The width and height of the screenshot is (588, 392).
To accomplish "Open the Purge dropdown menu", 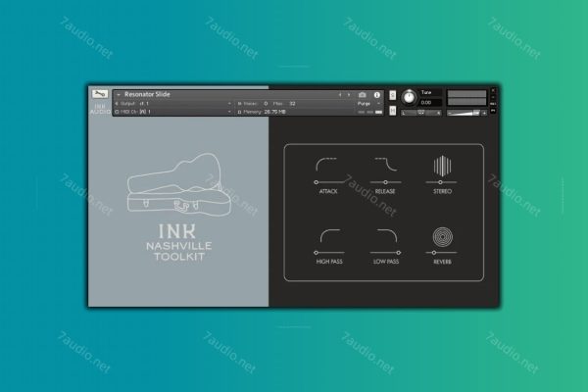I will [x=368, y=104].
